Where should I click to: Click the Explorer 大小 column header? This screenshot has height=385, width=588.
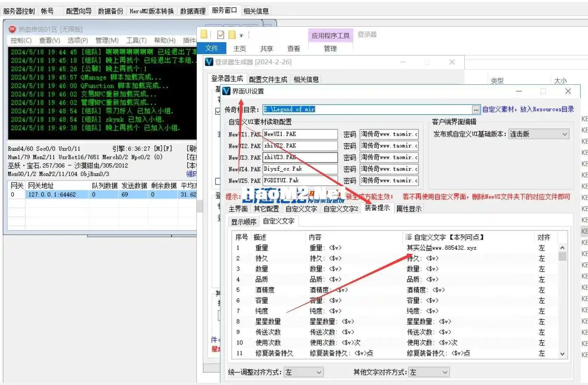pos(560,81)
